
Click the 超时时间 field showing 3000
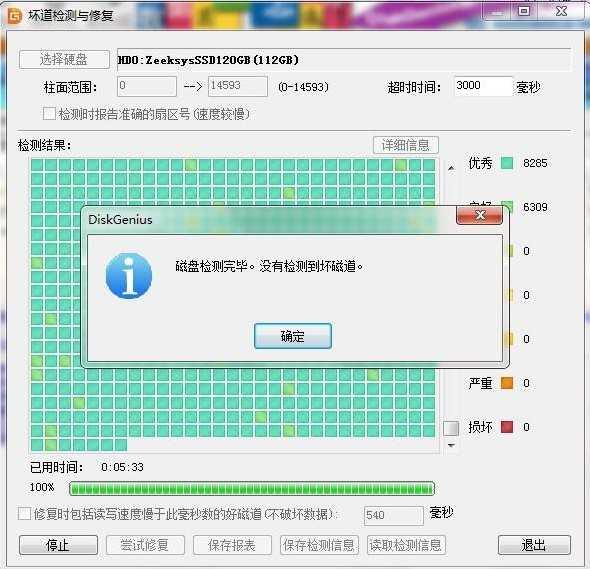(483, 86)
